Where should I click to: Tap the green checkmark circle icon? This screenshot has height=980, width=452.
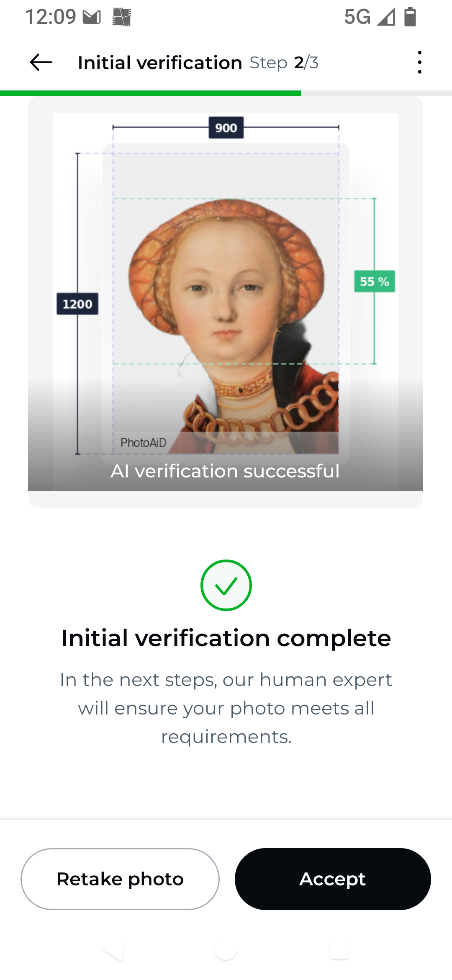tap(226, 585)
